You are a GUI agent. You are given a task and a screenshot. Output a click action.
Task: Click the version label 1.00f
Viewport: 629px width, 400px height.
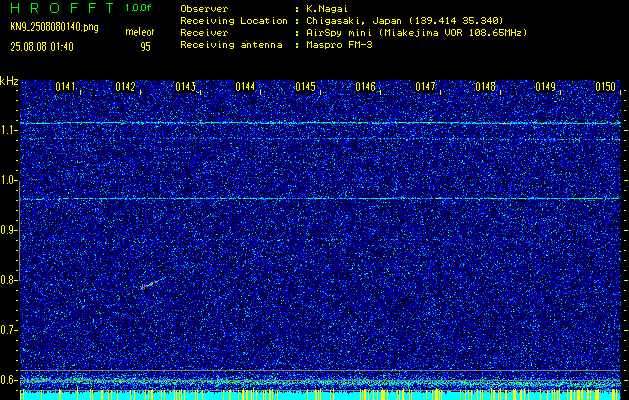[x=138, y=8]
